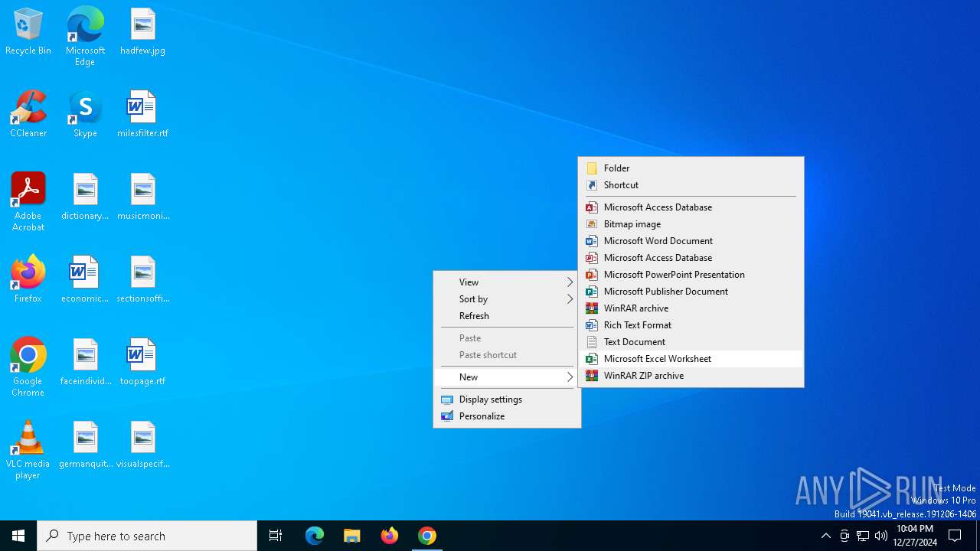Select the milesfilter.rtf file icon

click(x=142, y=115)
